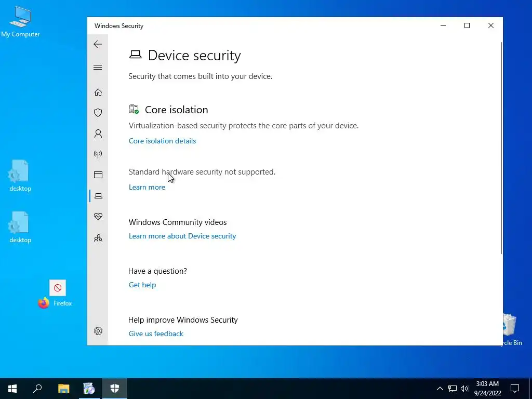Click the Core isolation chip icon

134,109
